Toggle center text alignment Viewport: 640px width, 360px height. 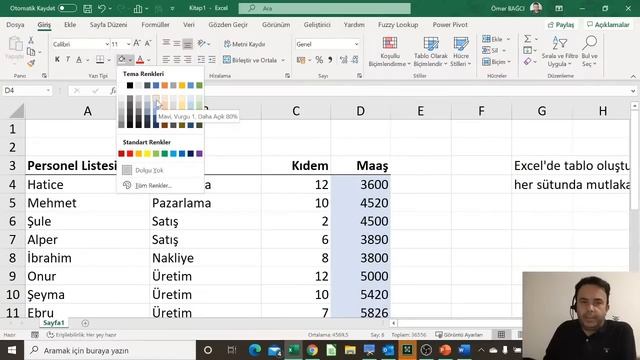[x=177, y=60]
